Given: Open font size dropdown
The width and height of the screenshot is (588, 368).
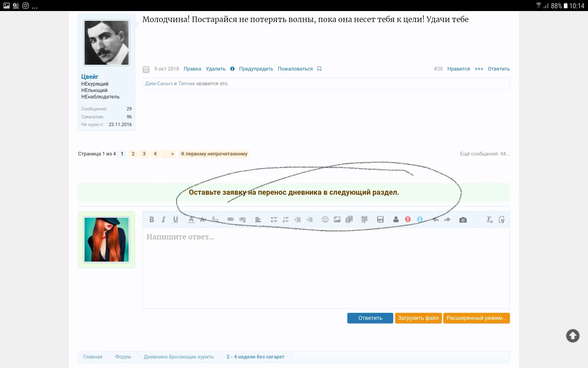Looking at the screenshot, I should pyautogui.click(x=203, y=220).
